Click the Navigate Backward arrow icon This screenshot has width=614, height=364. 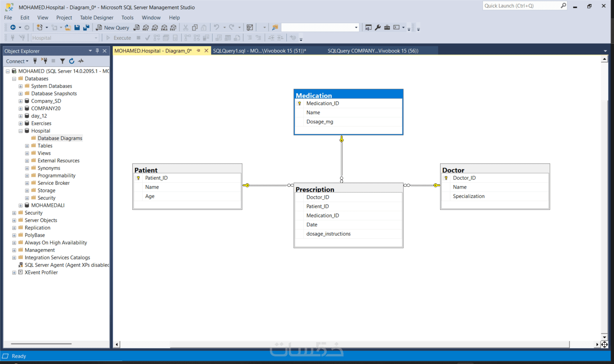[x=13, y=28]
